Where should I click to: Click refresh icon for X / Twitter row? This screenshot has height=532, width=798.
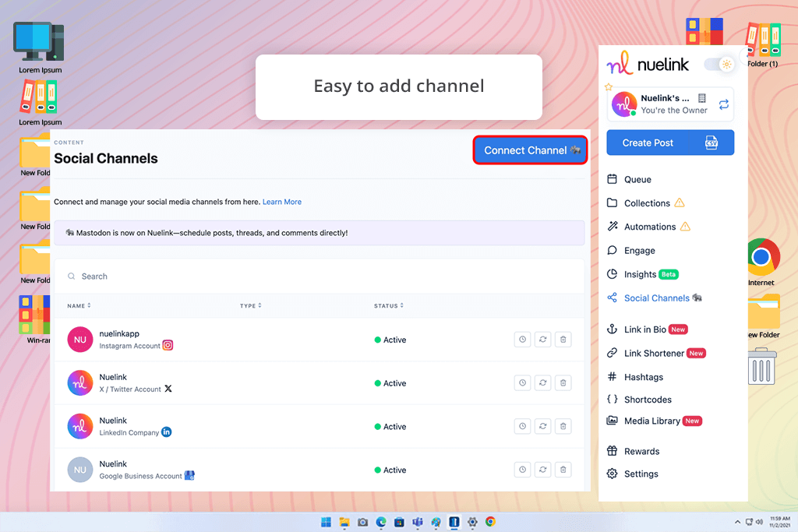coord(543,382)
